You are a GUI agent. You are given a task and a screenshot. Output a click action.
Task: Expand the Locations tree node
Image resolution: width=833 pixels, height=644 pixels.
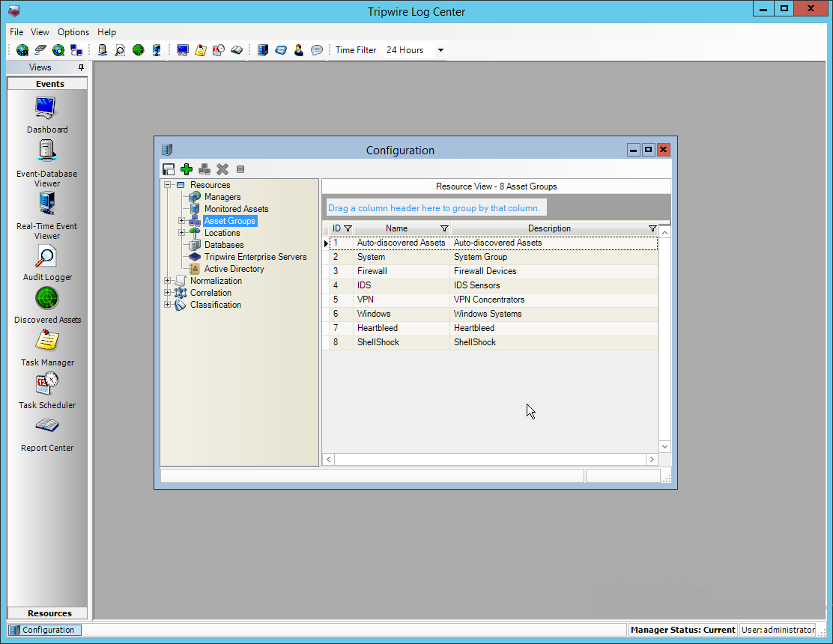pyautogui.click(x=182, y=233)
